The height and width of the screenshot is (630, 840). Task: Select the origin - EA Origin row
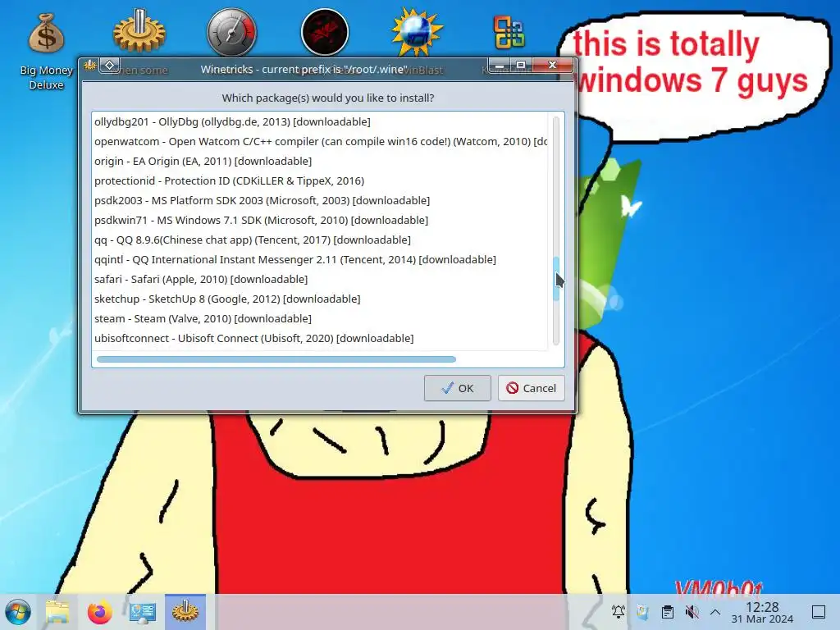point(321,162)
